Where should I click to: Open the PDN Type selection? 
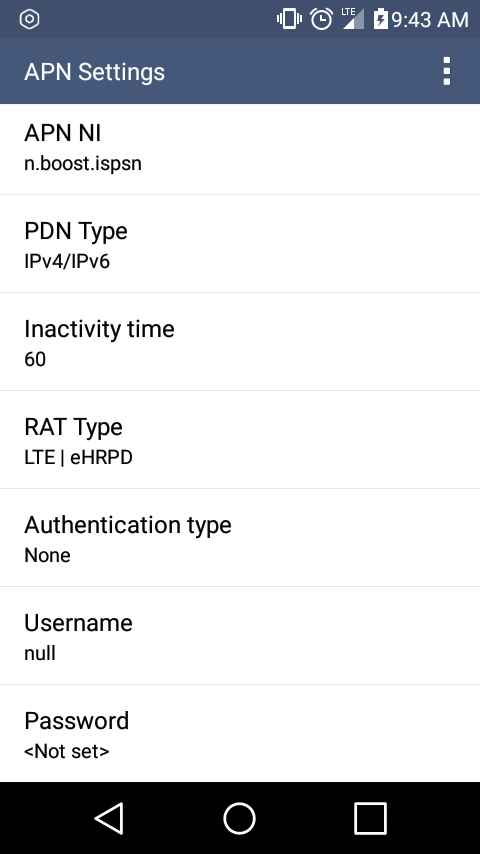pos(240,243)
